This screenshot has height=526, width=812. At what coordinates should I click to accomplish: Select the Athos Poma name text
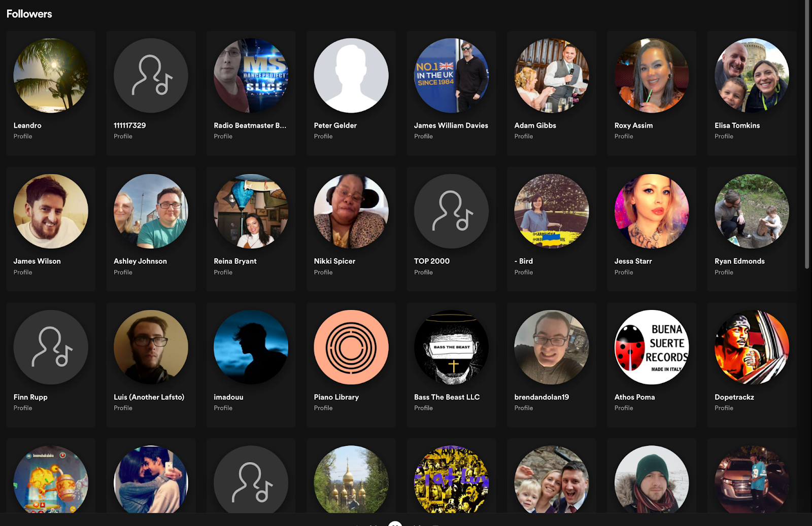point(635,397)
